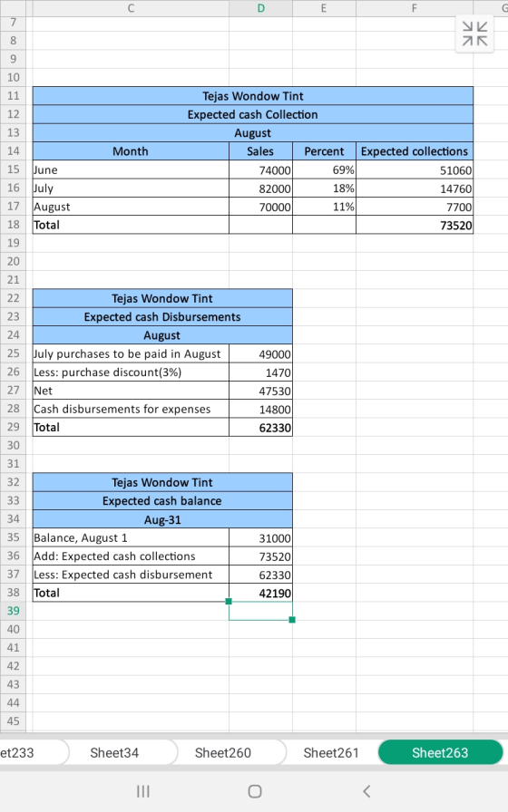Select row 39 header
This screenshot has height=812, width=508.
point(13,611)
